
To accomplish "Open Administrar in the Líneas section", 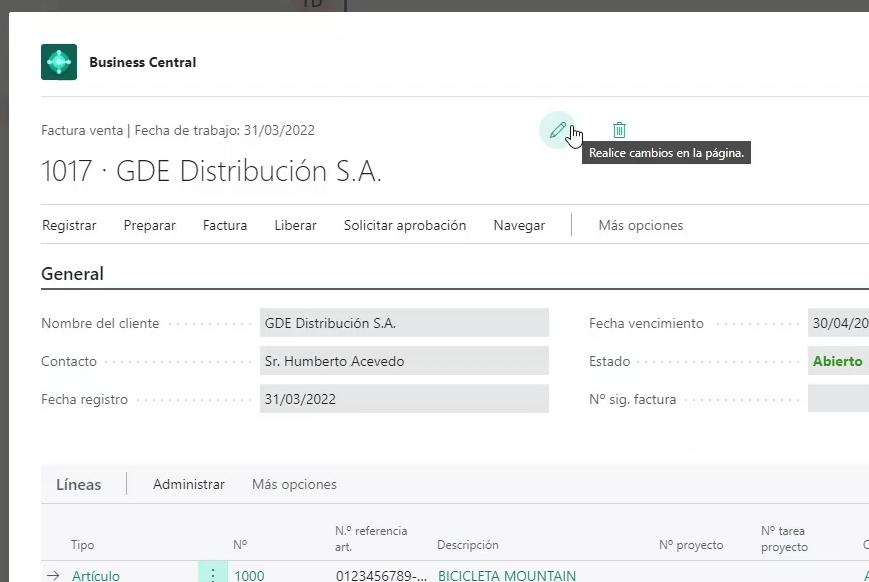I will [188, 484].
